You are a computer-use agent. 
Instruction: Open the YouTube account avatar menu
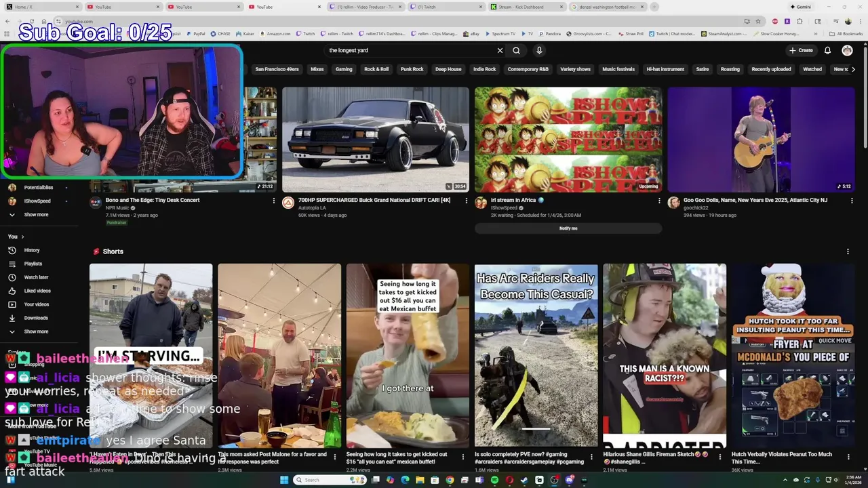coord(847,50)
